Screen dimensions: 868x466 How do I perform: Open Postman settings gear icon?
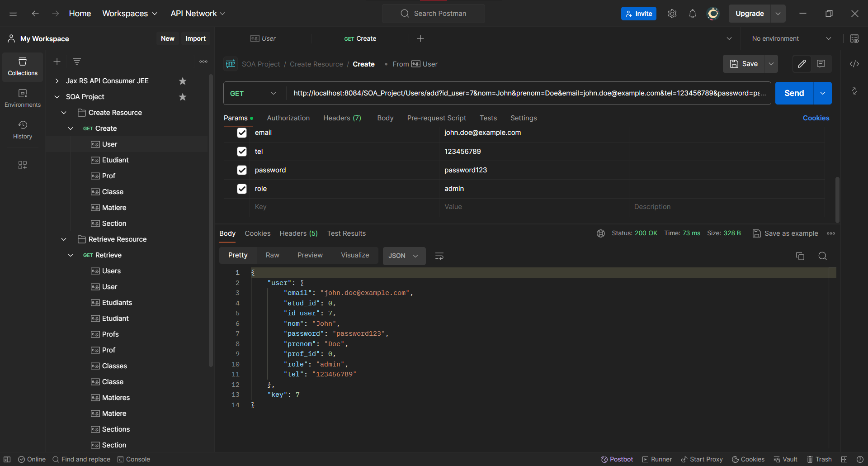[672, 14]
